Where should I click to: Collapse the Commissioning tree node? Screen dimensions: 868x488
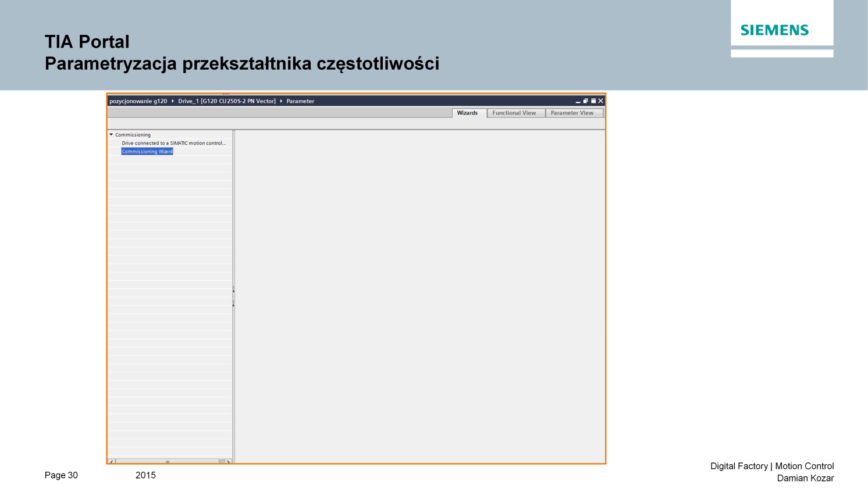pos(111,134)
